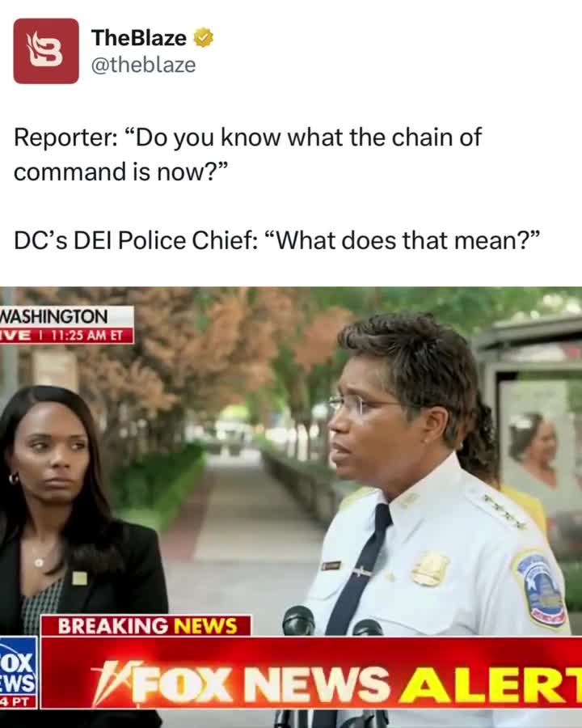
Task: Select the DC's DEI Police Chief text
Action: [x=277, y=240]
